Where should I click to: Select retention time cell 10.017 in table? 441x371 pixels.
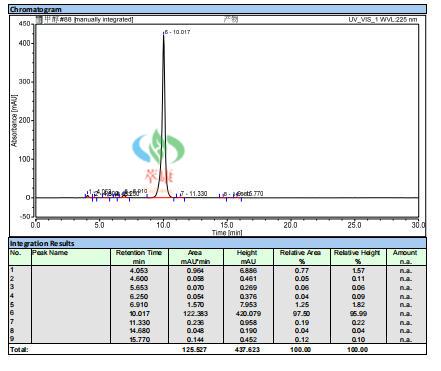pyautogui.click(x=139, y=314)
